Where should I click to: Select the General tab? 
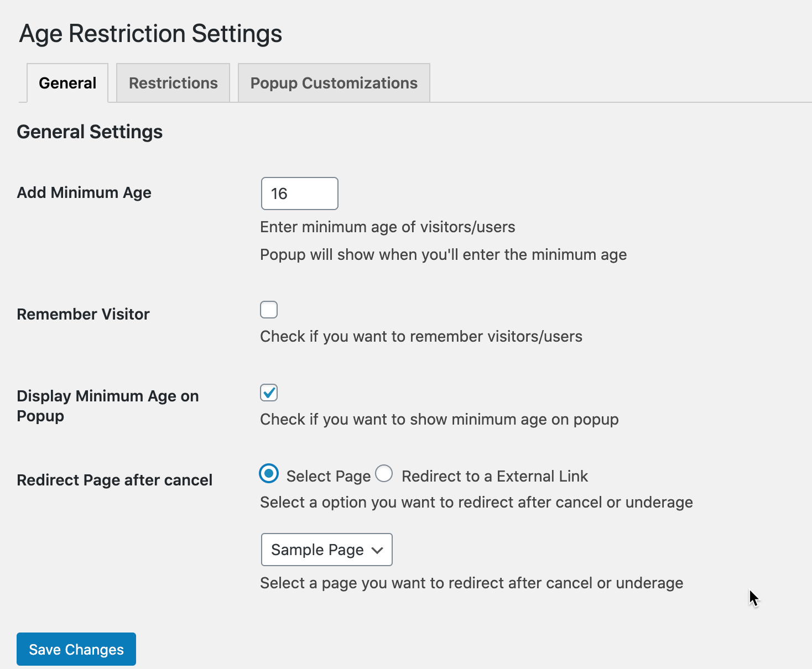click(x=67, y=82)
